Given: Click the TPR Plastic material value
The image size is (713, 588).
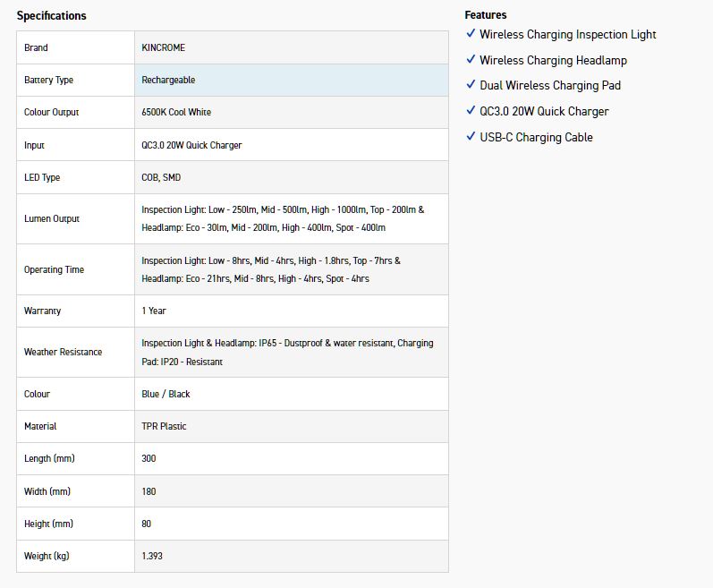Looking at the screenshot, I should click(164, 426).
